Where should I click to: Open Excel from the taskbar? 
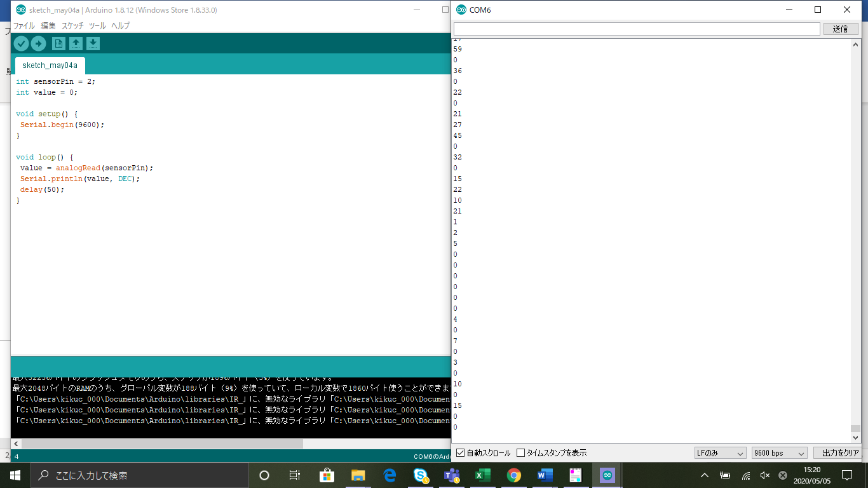[483, 475]
